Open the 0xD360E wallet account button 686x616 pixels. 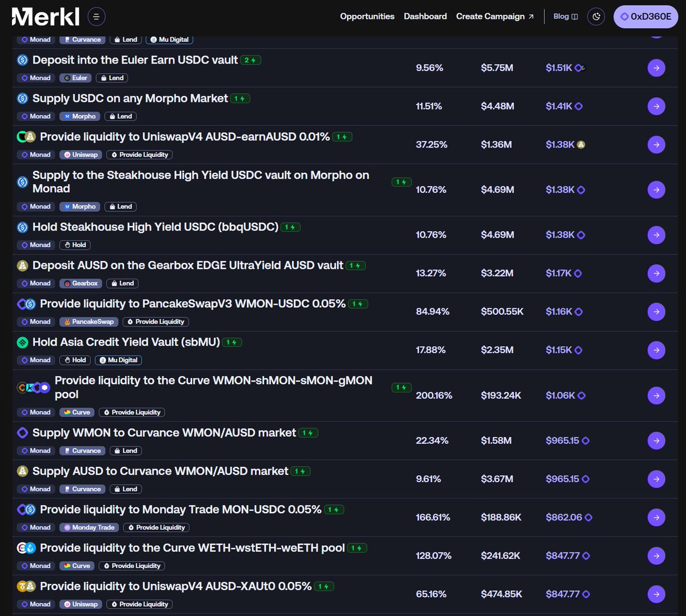645,17
